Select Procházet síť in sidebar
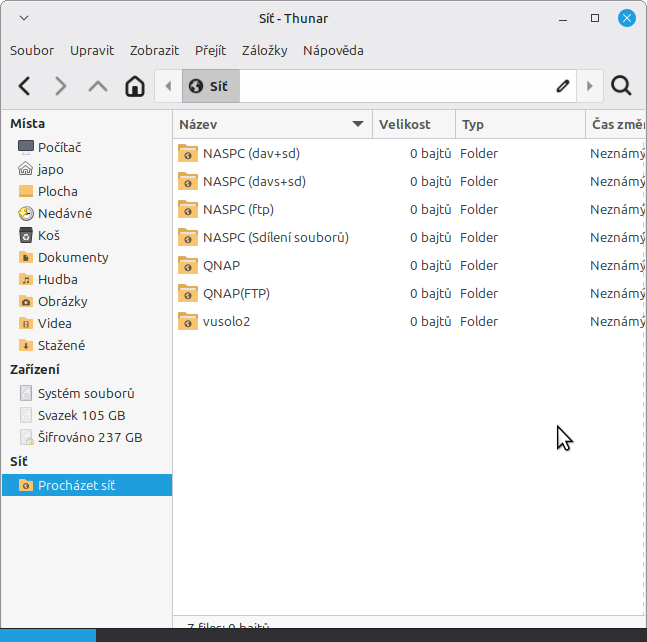This screenshot has height=642, width=647. click(76, 485)
